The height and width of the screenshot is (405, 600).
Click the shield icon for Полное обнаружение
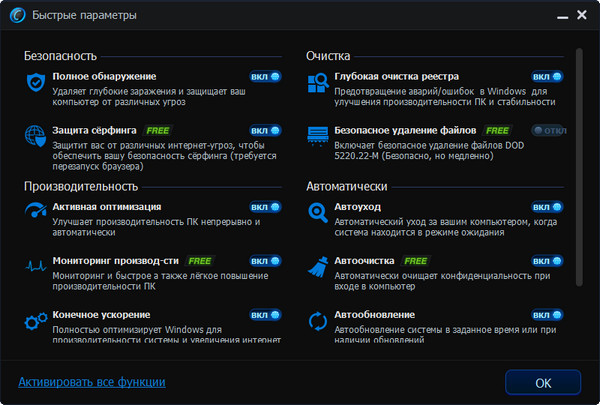click(x=36, y=82)
